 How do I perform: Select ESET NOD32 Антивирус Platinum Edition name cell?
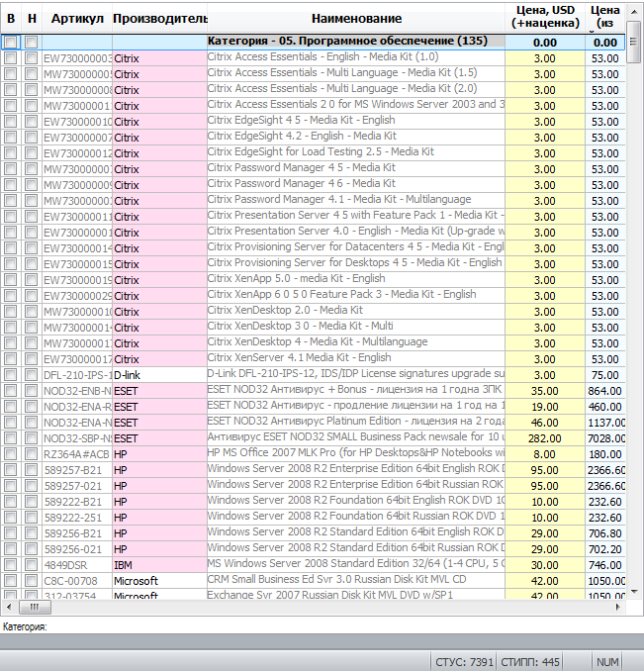coord(356,421)
